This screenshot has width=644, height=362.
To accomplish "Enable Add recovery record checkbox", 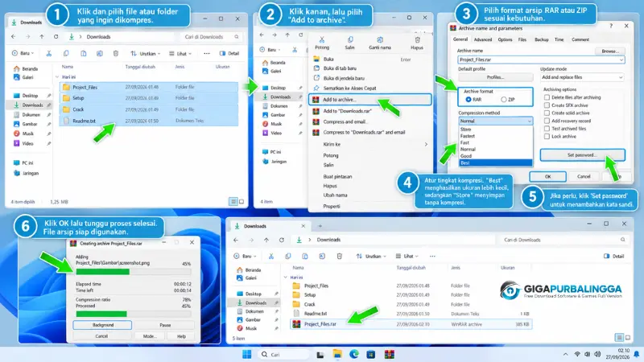I will (547, 121).
